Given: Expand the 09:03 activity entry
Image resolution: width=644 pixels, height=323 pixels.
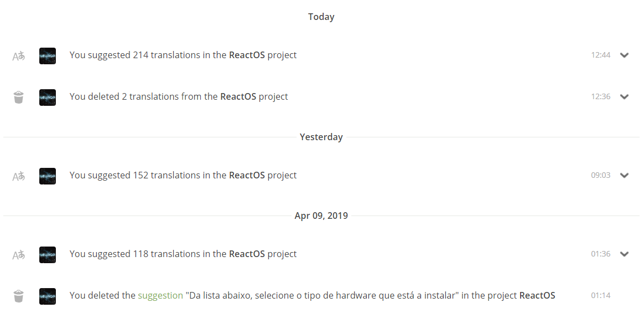Looking at the screenshot, I should (625, 176).
